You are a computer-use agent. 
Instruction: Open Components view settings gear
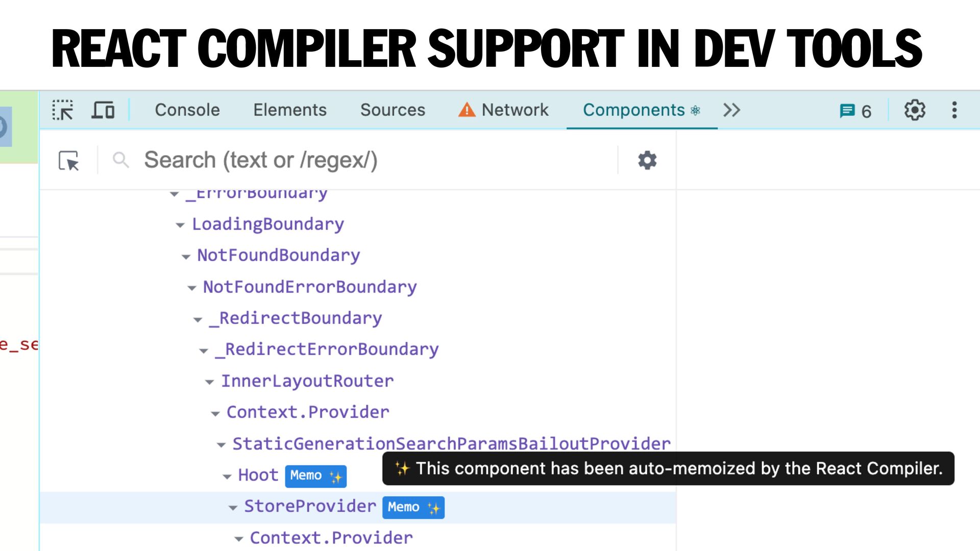(647, 160)
